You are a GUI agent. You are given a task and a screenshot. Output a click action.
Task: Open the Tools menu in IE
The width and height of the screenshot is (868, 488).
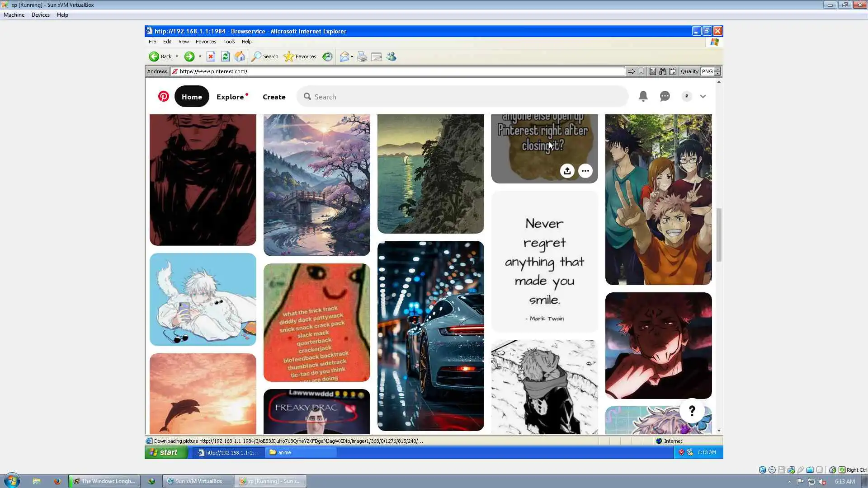229,42
